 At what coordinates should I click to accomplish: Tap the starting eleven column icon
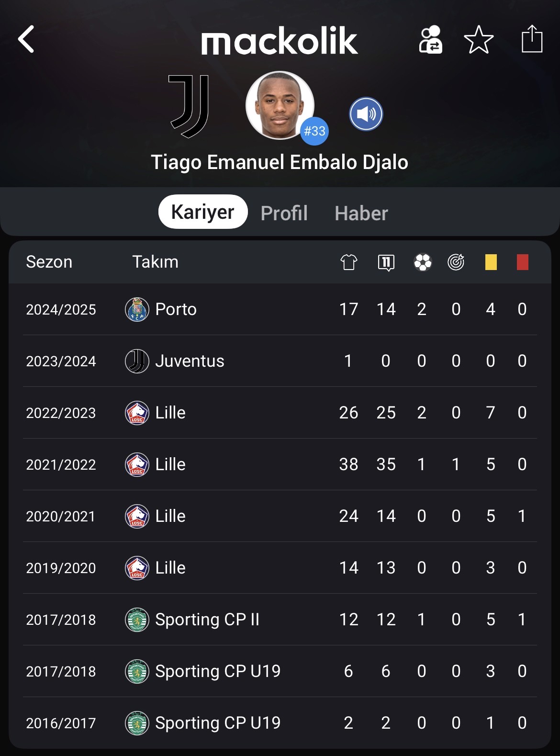tap(386, 262)
